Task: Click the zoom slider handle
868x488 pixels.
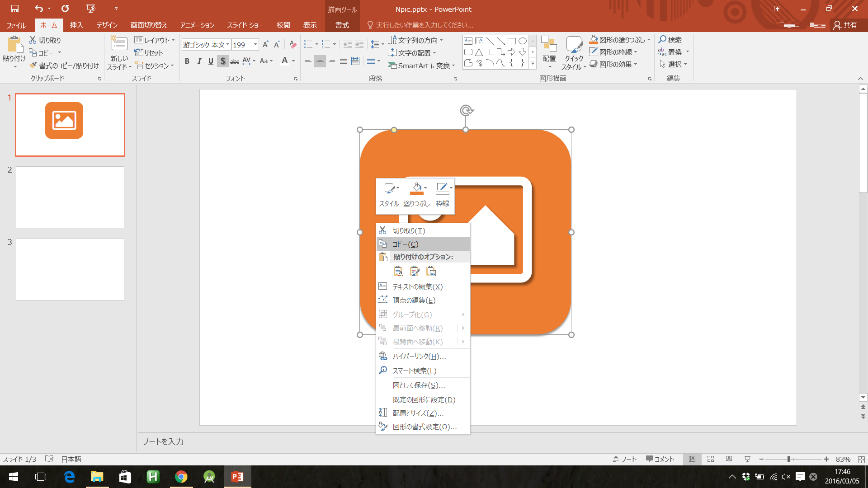Action: [788, 459]
